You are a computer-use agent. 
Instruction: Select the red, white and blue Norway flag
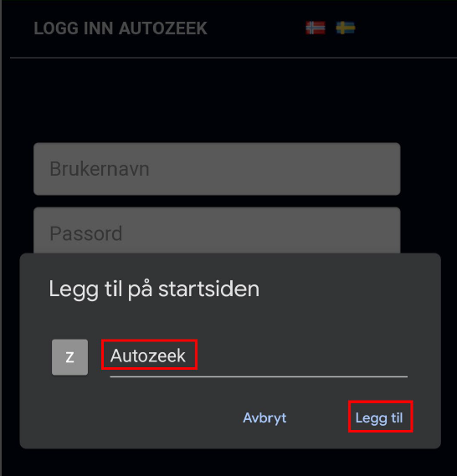click(316, 28)
